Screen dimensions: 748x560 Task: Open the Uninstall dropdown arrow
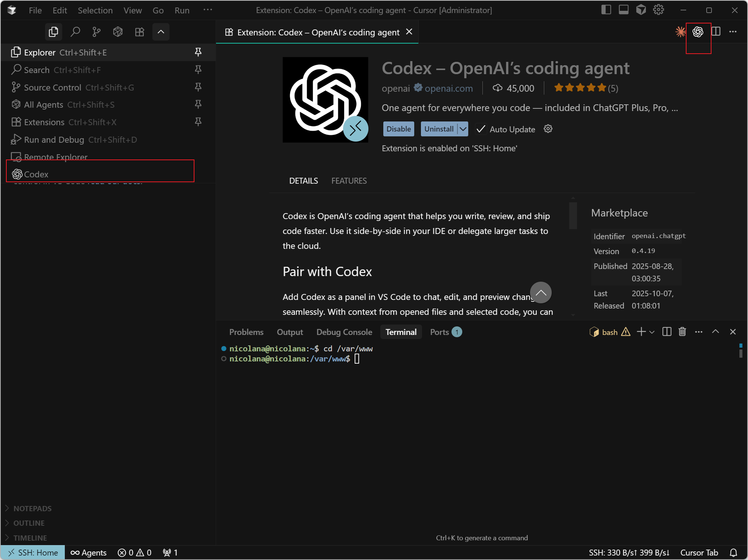click(x=463, y=129)
